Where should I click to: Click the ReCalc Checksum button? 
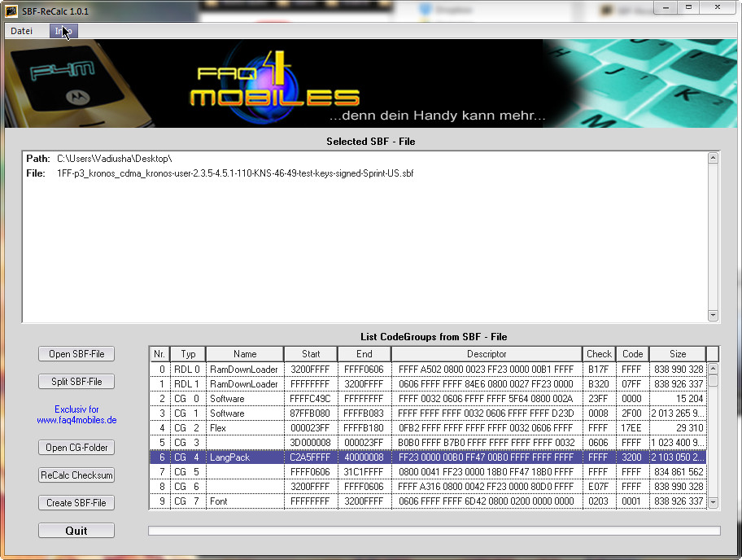pyautogui.click(x=76, y=475)
